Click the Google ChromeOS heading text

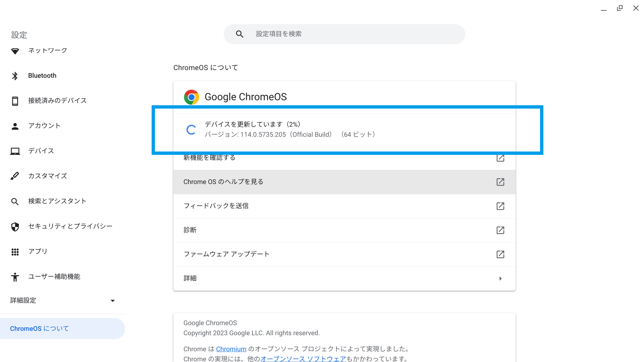pyautogui.click(x=246, y=97)
